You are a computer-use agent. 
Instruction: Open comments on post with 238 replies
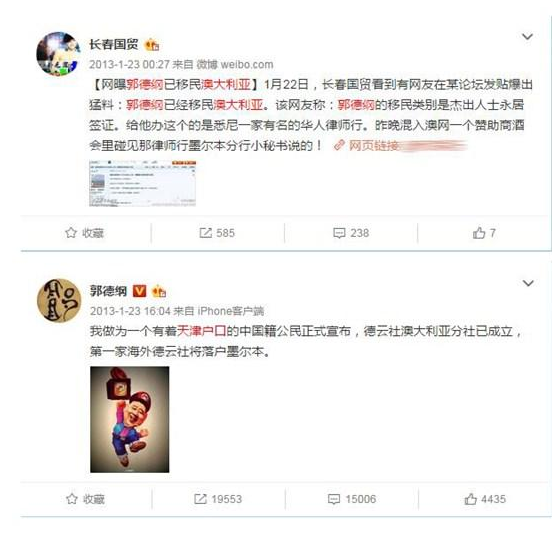point(351,233)
